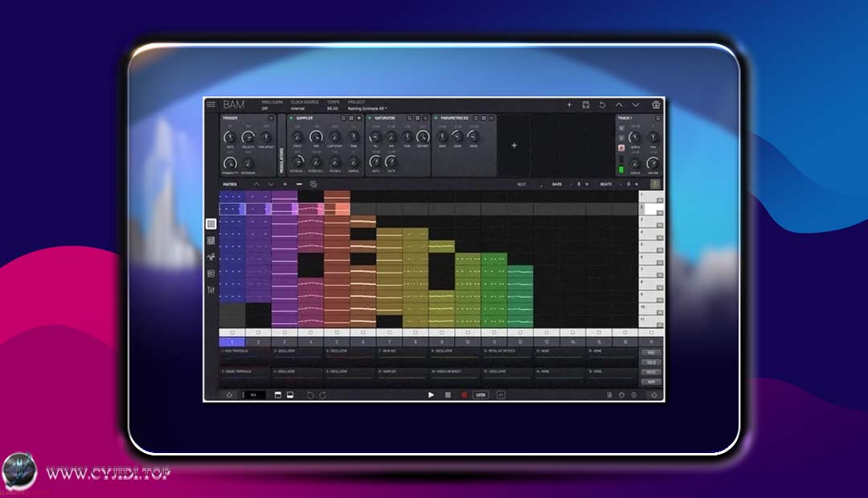Select track number 9 tab

[442, 342]
